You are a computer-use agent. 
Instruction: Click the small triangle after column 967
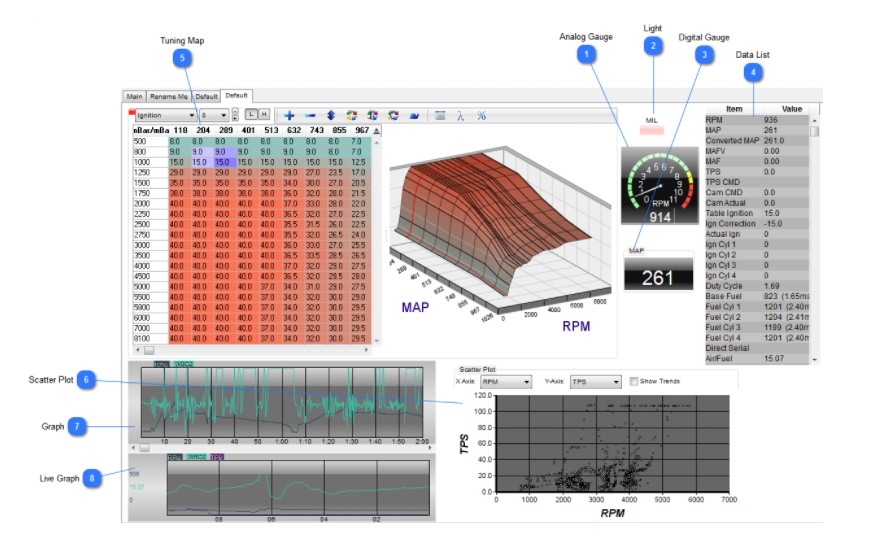point(377,131)
